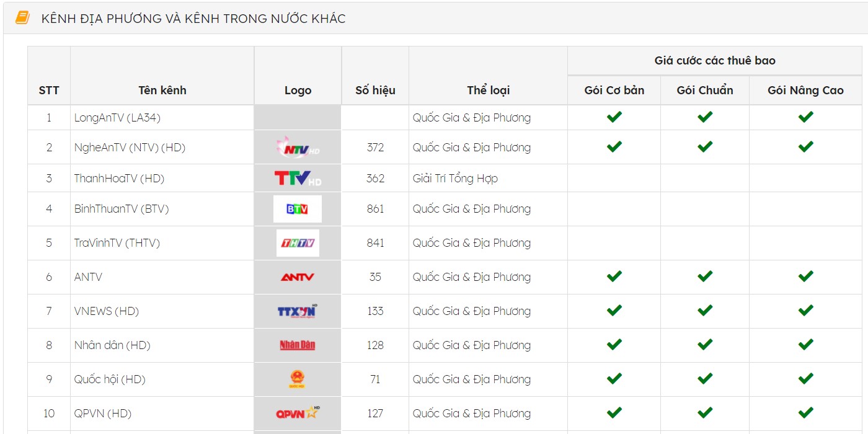The image size is (868, 434).
Task: Click the QPVN star logo
Action: [x=298, y=413]
